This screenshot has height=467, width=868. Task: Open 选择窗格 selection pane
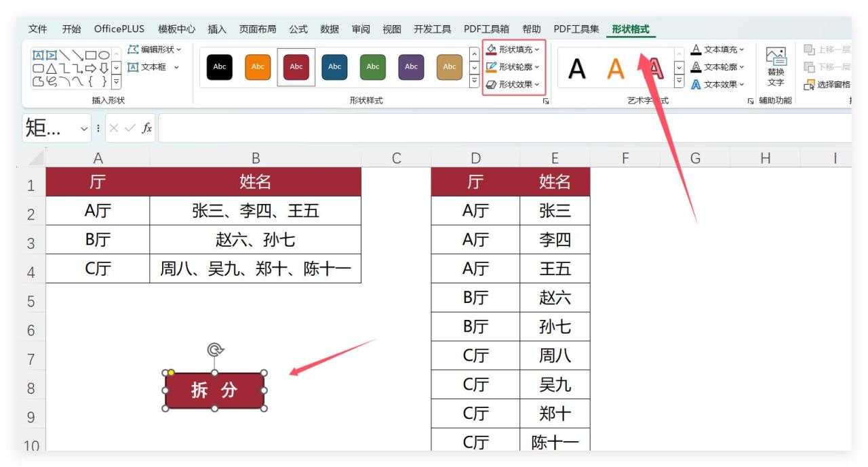827,85
